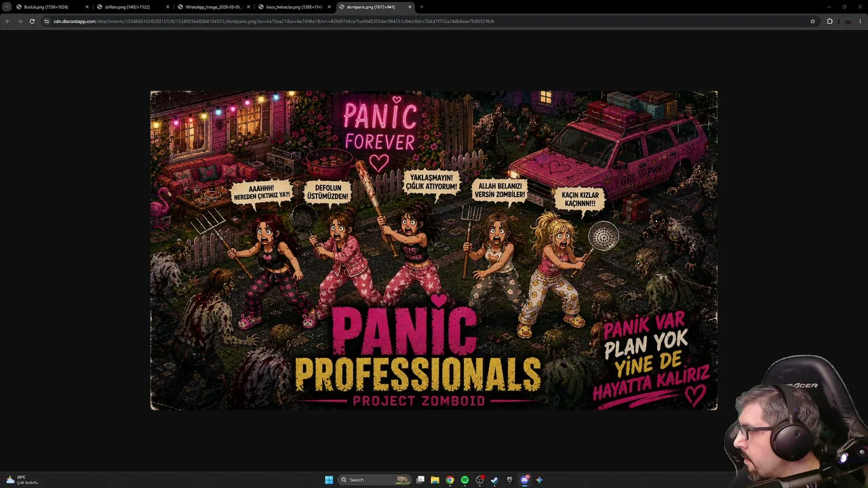The height and width of the screenshot is (488, 868).
Task: Open OBS Studio from the taskbar
Action: (479, 480)
